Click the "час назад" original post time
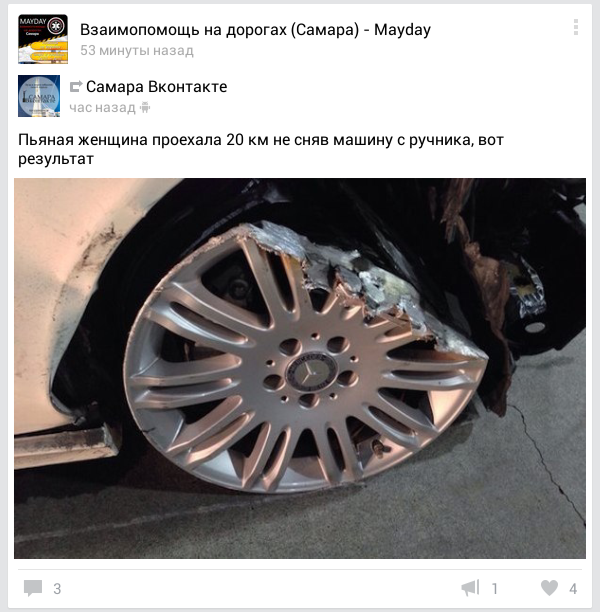 coord(102,107)
